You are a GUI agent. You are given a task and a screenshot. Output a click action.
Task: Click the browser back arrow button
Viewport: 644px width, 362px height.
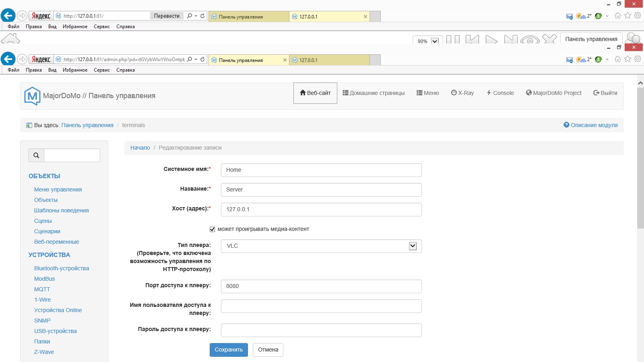point(8,59)
